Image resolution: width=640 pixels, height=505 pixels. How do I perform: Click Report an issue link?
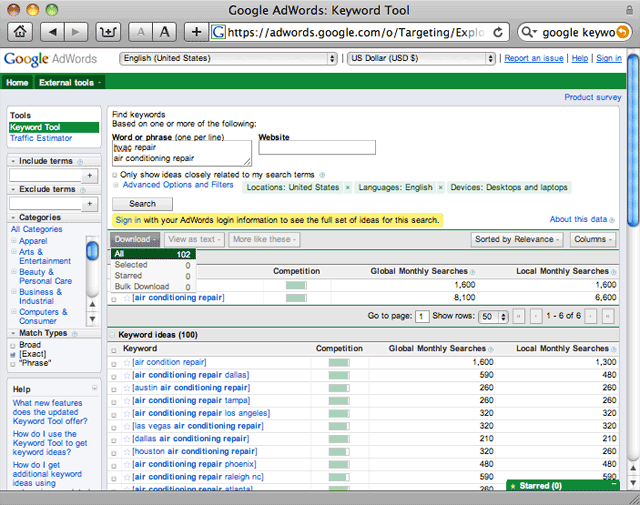(533, 58)
